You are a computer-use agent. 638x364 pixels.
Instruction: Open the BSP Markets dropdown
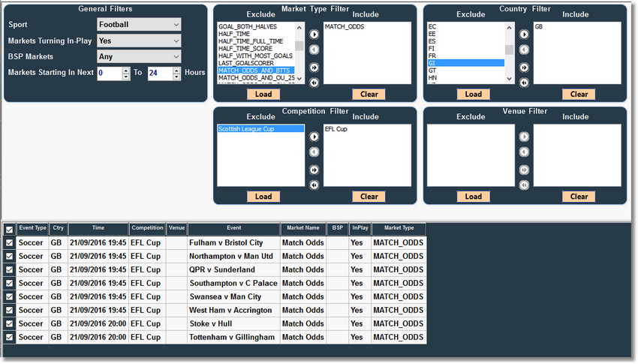[x=139, y=56]
